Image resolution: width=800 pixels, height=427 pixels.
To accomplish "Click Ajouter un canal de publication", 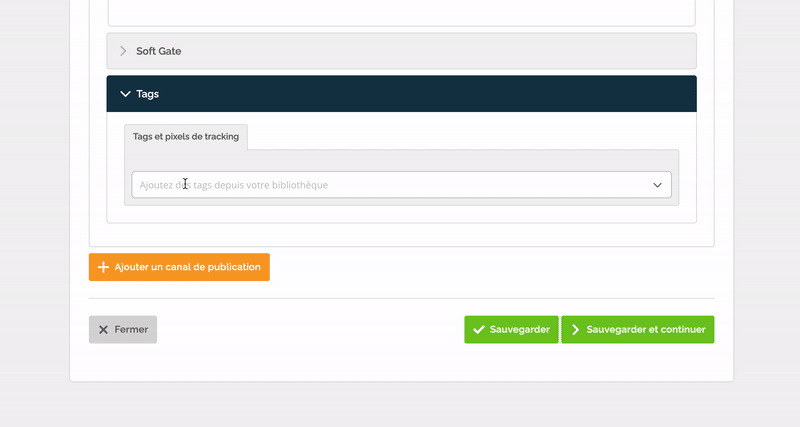I will point(179,267).
